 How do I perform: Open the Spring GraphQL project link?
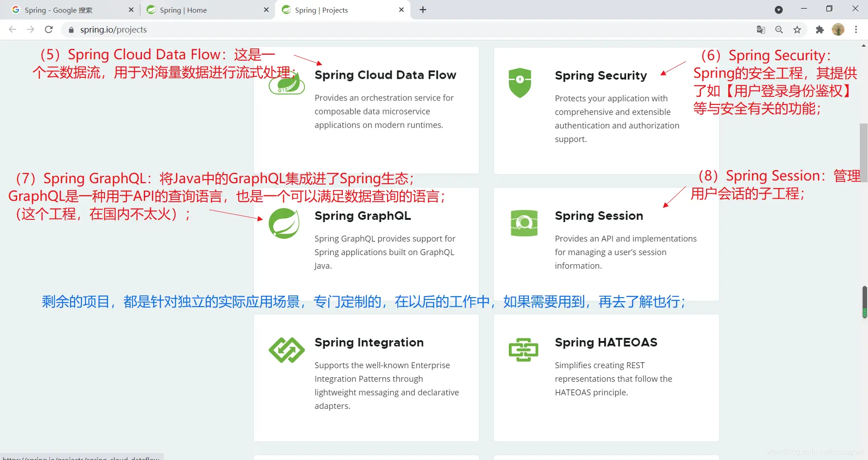pyautogui.click(x=363, y=216)
